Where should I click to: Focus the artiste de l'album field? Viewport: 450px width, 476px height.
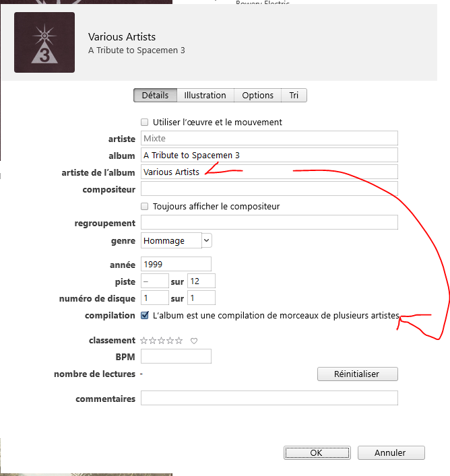pos(269,172)
